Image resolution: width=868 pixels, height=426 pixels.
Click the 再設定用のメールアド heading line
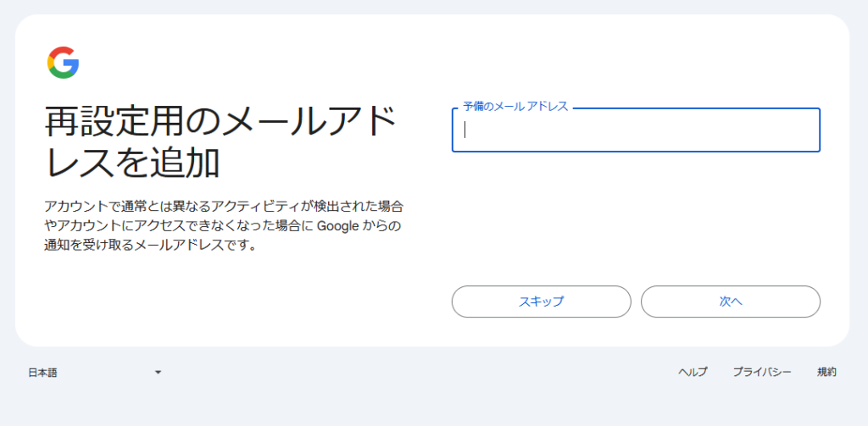point(220,124)
